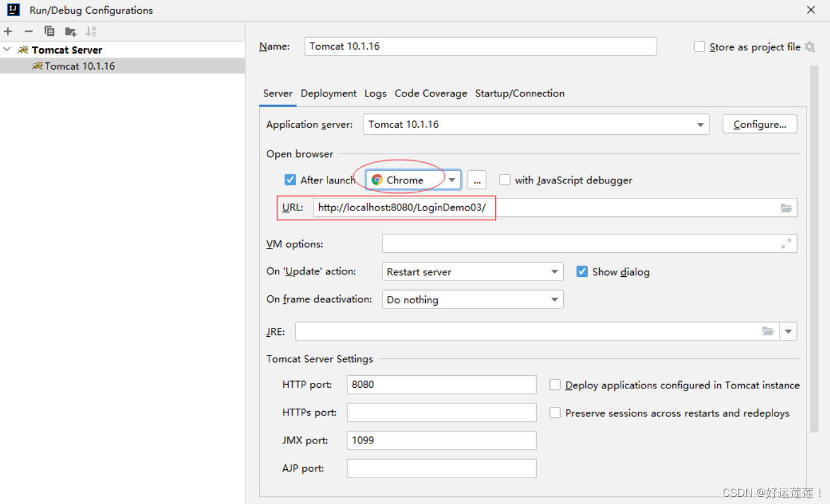Open gear settings beside Store as project file
The height and width of the screenshot is (504, 830).
tap(810, 47)
